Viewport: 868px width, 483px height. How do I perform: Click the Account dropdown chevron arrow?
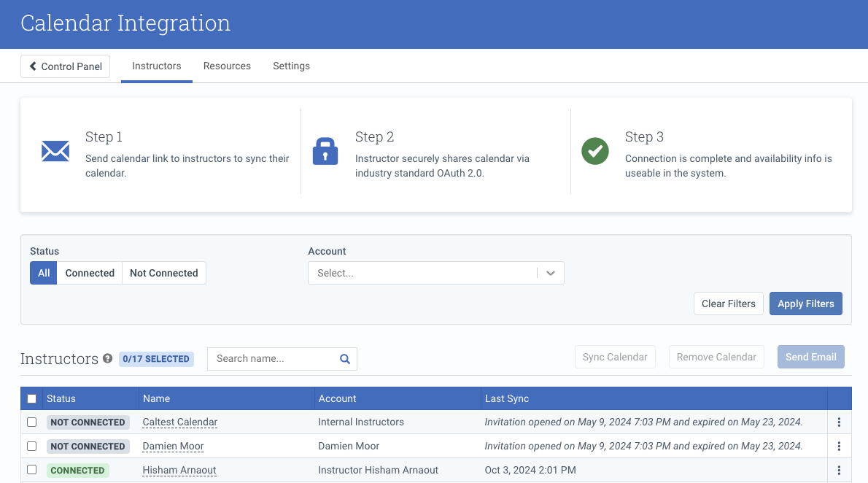[x=550, y=273]
